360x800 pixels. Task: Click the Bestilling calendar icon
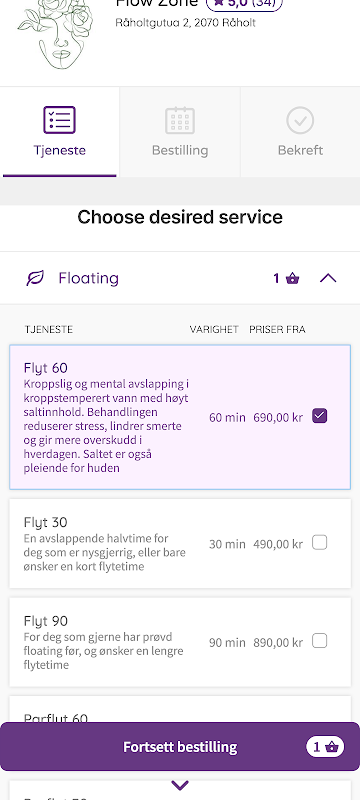coord(180,120)
